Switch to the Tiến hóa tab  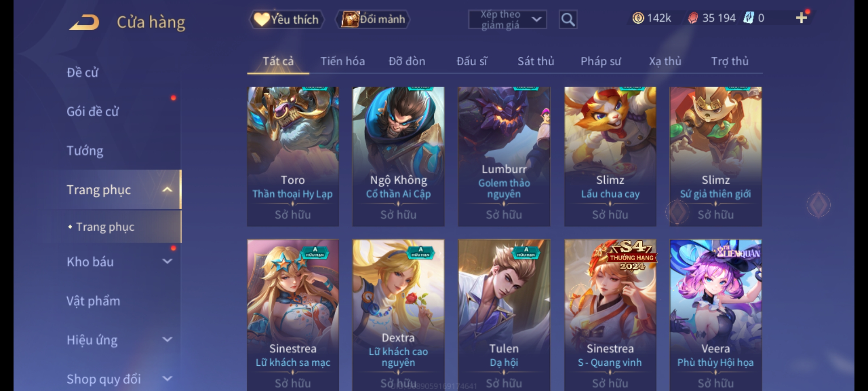click(342, 61)
